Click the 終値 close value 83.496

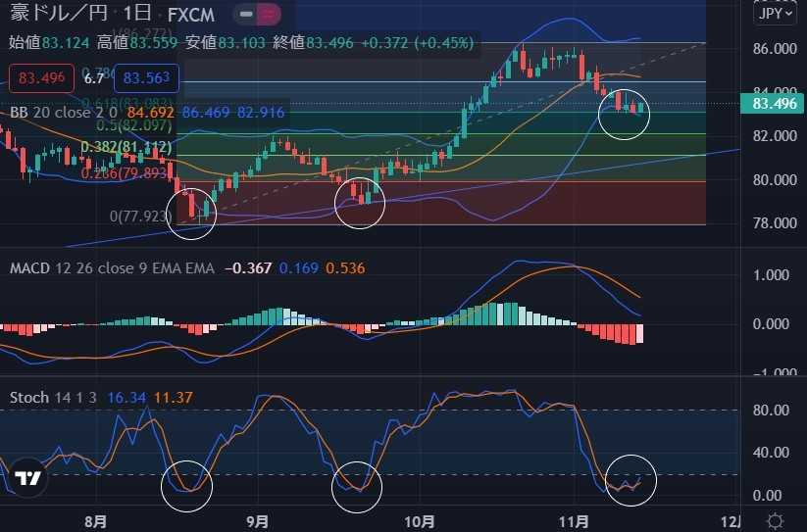pos(329,43)
